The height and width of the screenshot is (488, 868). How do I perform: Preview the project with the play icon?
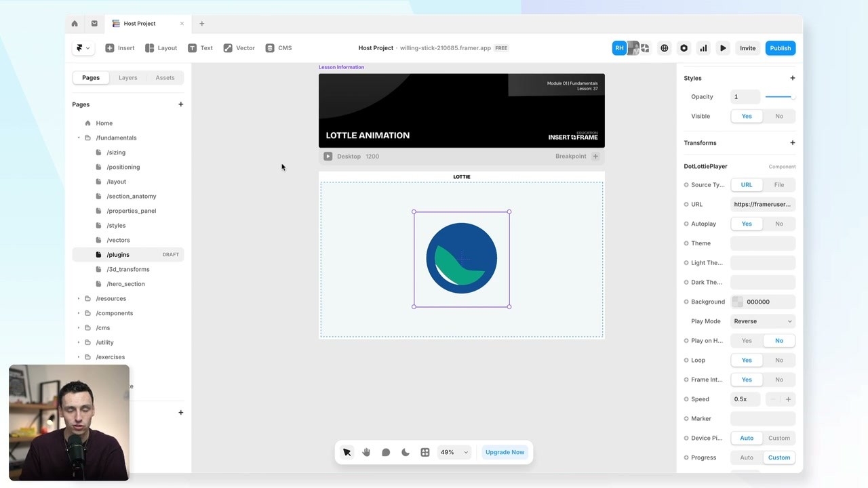tap(723, 48)
